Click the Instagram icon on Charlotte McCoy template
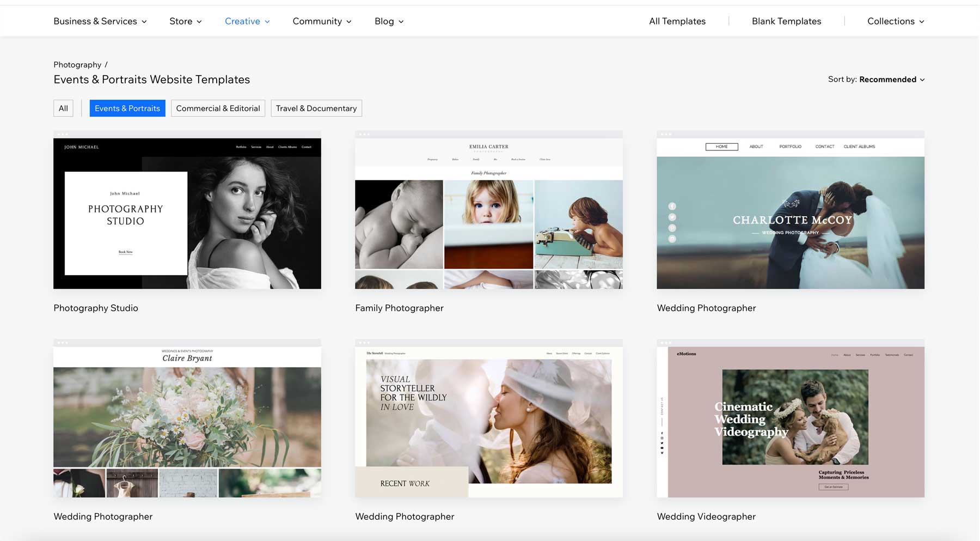The height and width of the screenshot is (541, 980). coord(672,239)
